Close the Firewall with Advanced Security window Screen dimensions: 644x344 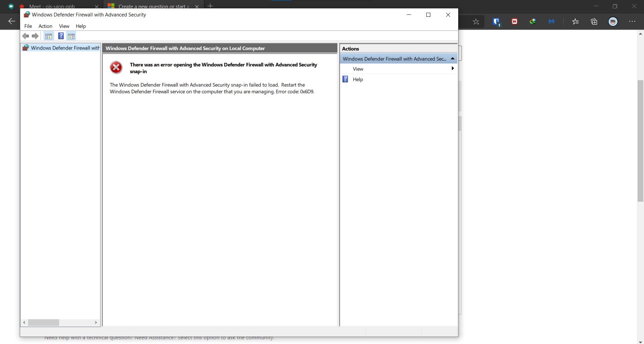448,15
